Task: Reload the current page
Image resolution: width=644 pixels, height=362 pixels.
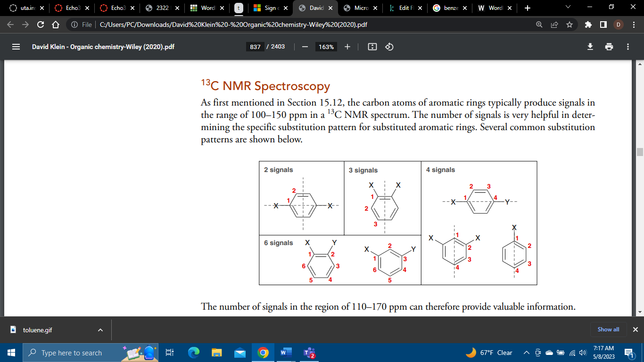Action: pos(41,25)
